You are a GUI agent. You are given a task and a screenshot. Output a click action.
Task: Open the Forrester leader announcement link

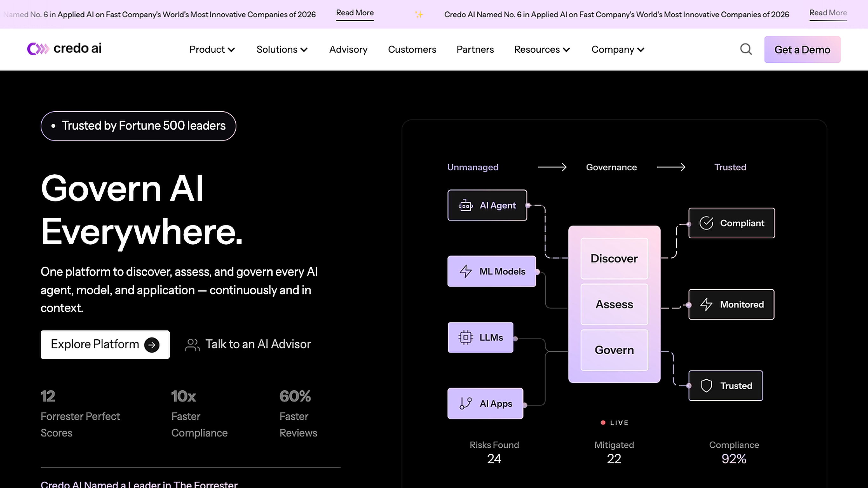[x=139, y=484]
